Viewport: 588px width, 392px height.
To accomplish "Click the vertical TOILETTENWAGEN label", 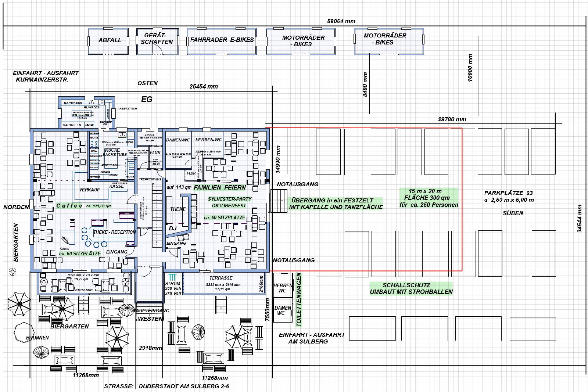I will pos(299,299).
